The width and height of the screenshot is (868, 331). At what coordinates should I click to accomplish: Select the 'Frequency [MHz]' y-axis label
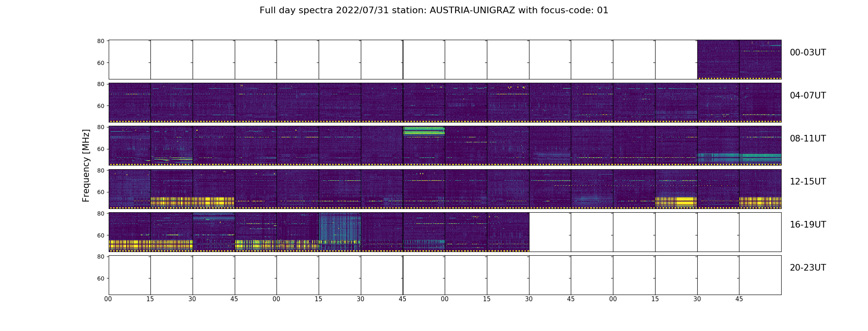pyautogui.click(x=86, y=165)
